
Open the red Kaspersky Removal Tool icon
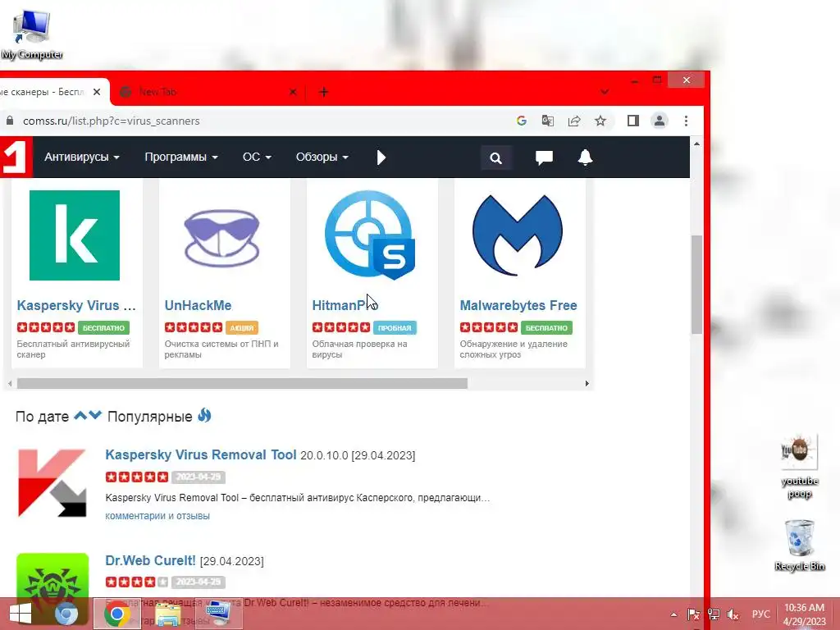[x=52, y=483]
